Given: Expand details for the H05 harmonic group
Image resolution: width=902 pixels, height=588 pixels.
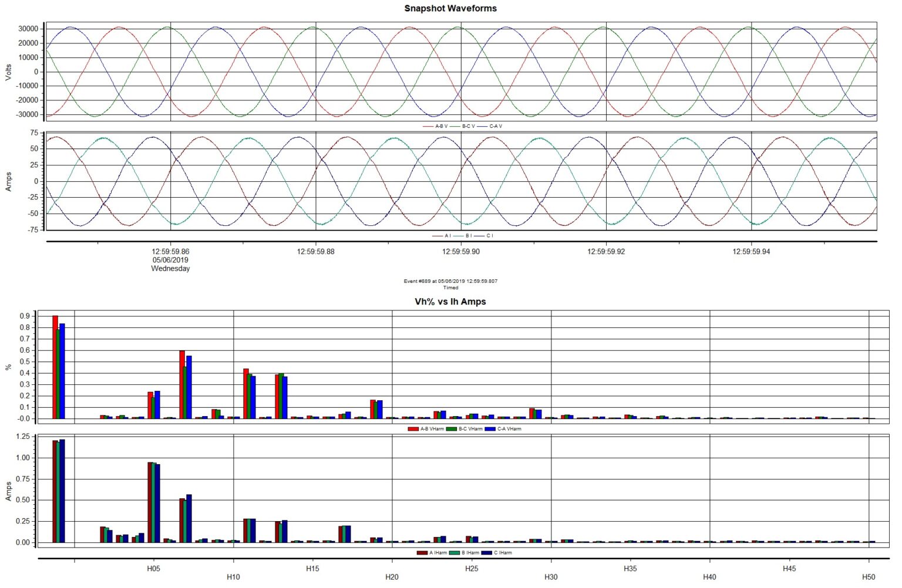Looking at the screenshot, I should pos(154,569).
